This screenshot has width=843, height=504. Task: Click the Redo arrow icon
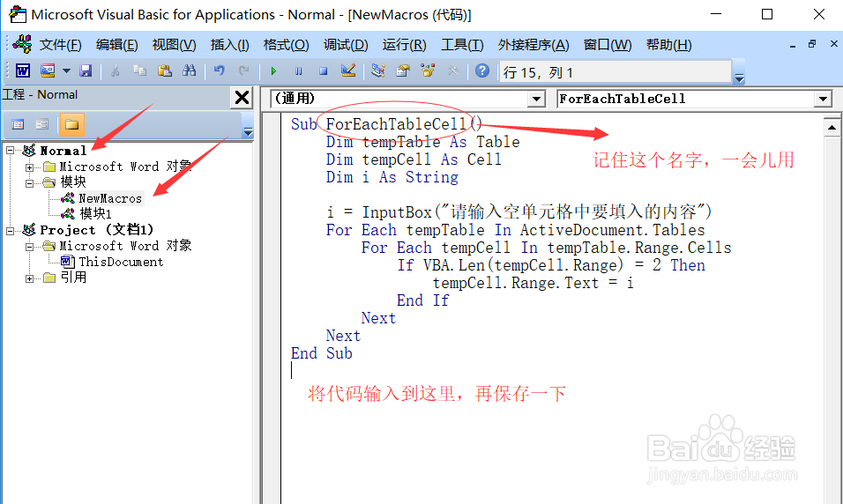pyautogui.click(x=244, y=70)
